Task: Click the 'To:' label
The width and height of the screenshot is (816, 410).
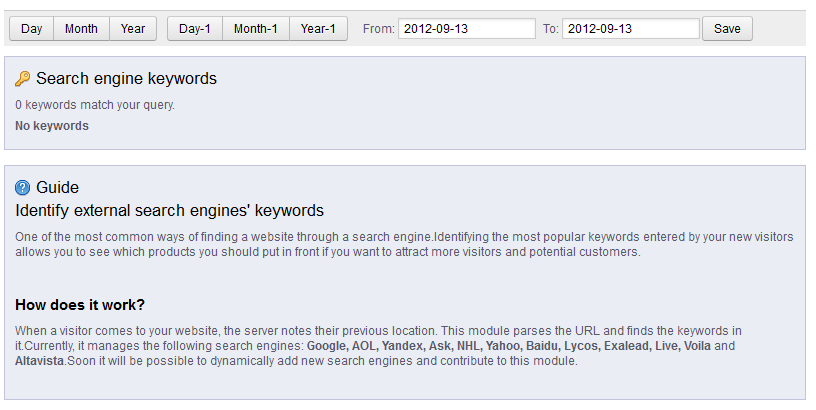Action: [x=550, y=29]
